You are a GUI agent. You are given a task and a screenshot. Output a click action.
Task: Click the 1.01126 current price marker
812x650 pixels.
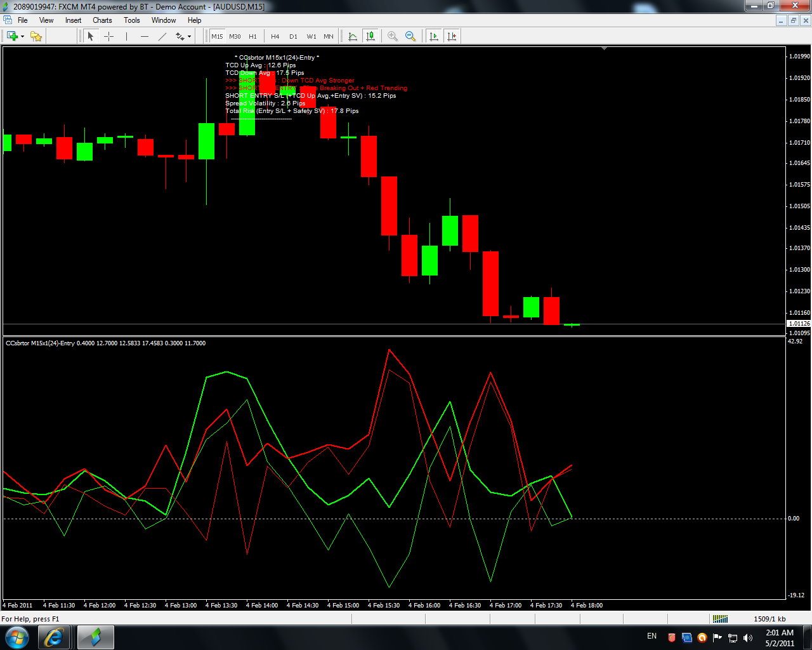[799, 324]
